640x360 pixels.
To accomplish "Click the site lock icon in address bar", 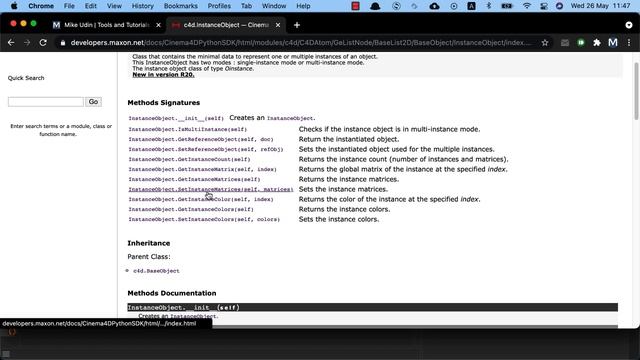I will coord(62,42).
